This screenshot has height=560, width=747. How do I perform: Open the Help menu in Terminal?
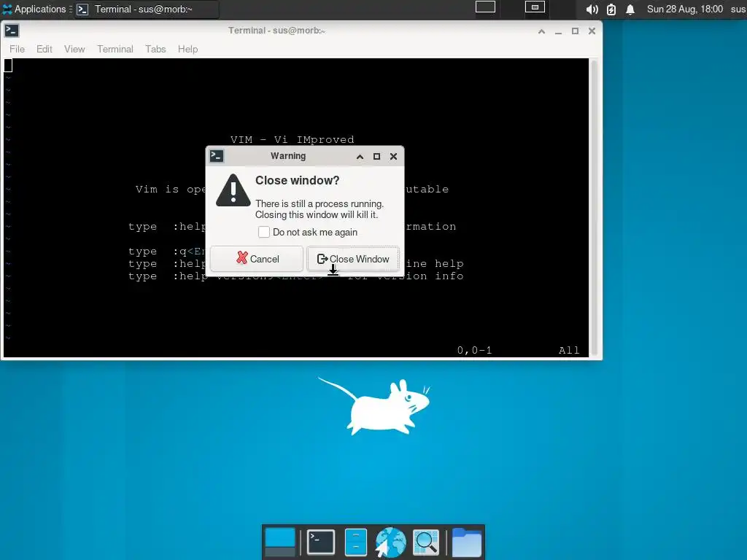[x=187, y=49]
